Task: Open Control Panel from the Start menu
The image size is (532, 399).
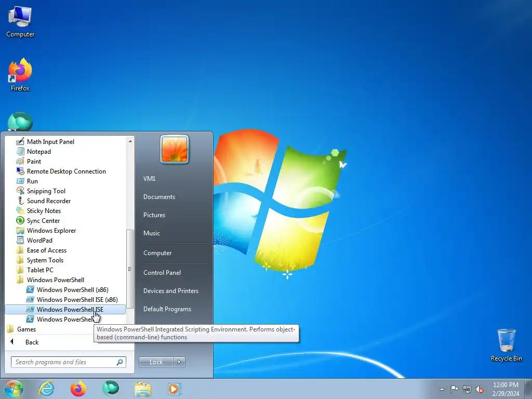Action: (x=162, y=273)
